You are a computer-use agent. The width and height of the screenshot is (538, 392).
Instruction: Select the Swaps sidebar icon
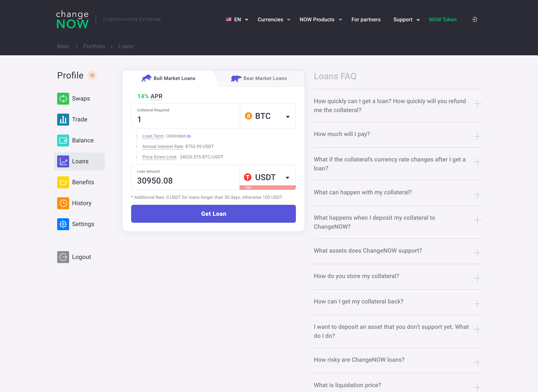click(63, 98)
